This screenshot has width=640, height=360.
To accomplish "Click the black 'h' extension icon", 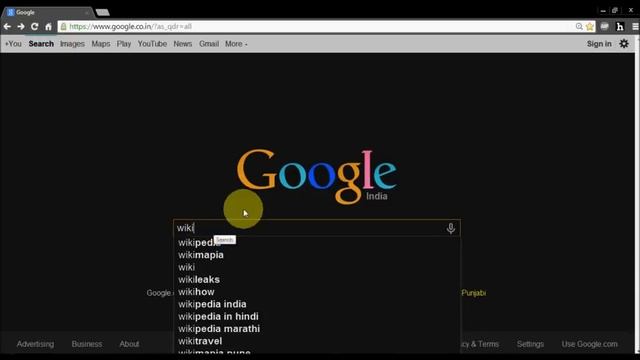I will pos(620,27).
